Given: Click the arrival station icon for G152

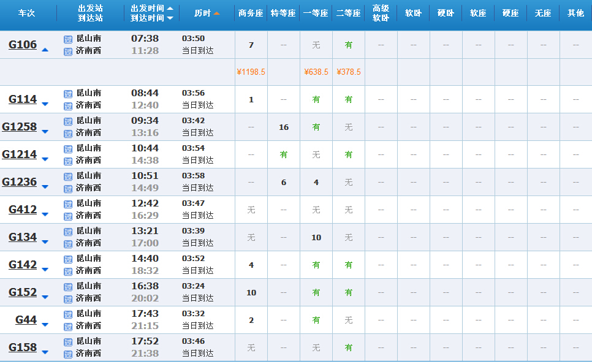Looking at the screenshot, I should point(68,299).
